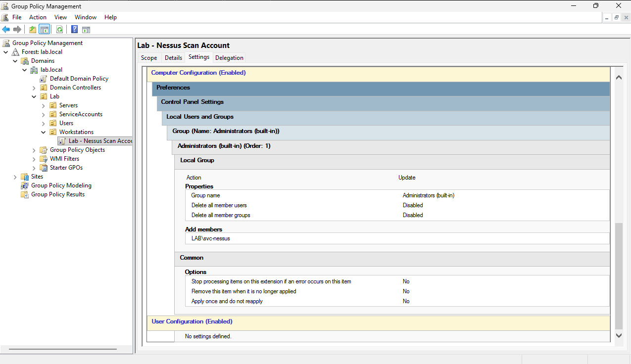Click the LAB\svc-nessus member entry
Image resolution: width=631 pixels, height=364 pixels.
211,238
